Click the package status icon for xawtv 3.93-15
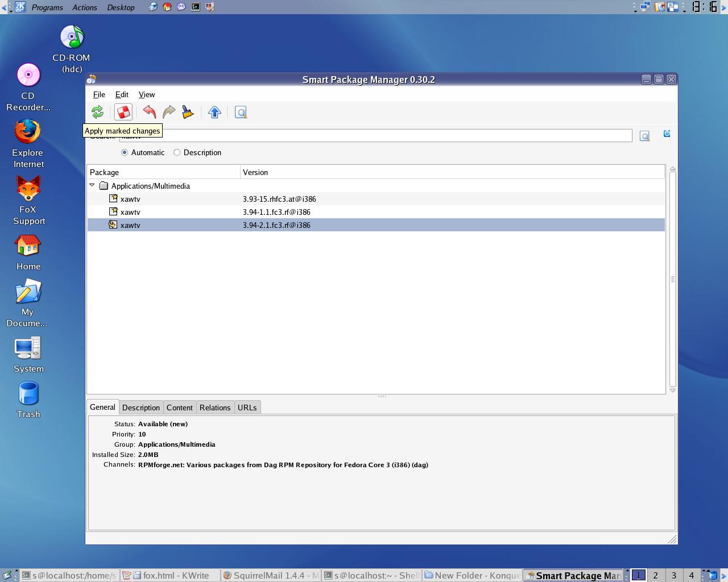This screenshot has height=582, width=728. 113,198
